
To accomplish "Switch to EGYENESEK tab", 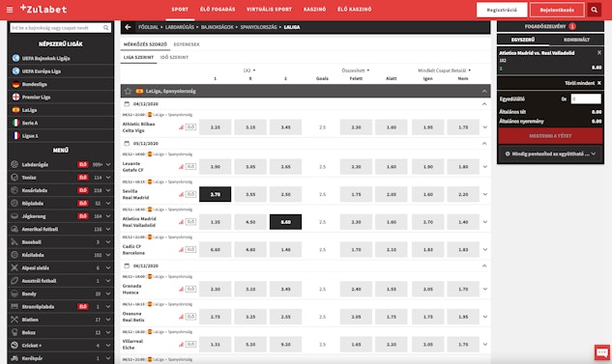I will pyautogui.click(x=187, y=44).
